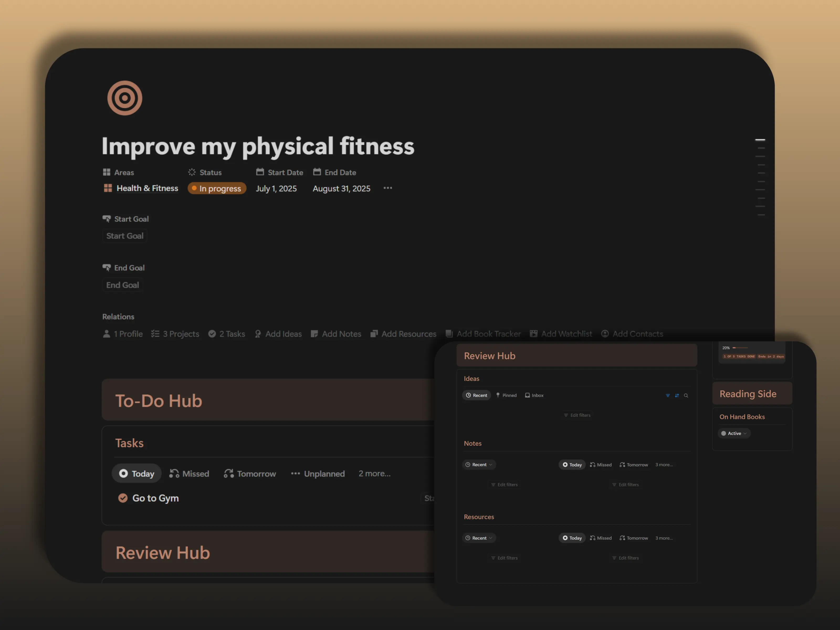
Task: Open search in the Ideas section
Action: click(x=686, y=395)
